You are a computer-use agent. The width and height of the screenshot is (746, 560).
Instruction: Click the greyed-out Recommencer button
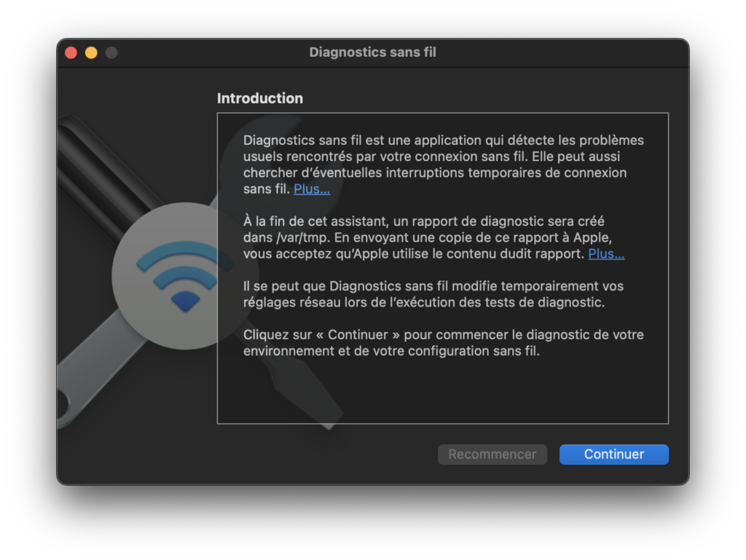(x=492, y=454)
